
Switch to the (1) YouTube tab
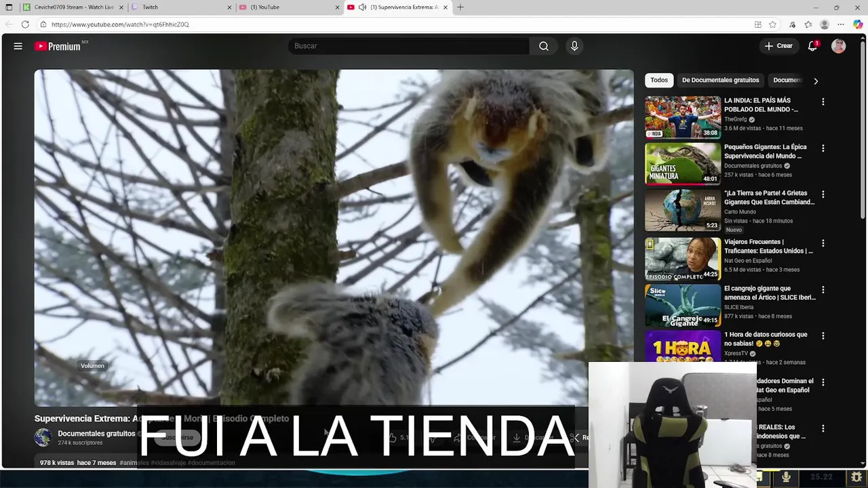tap(290, 7)
